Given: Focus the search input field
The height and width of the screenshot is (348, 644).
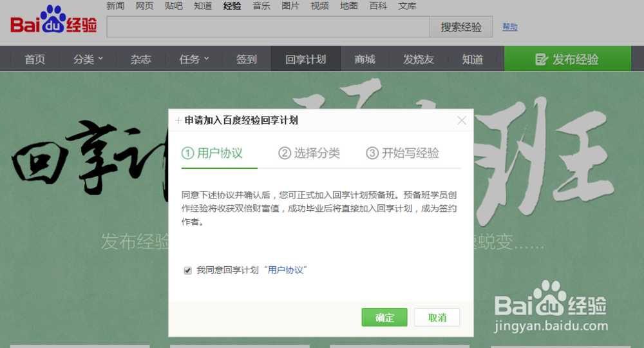Looking at the screenshot, I should [x=268, y=27].
